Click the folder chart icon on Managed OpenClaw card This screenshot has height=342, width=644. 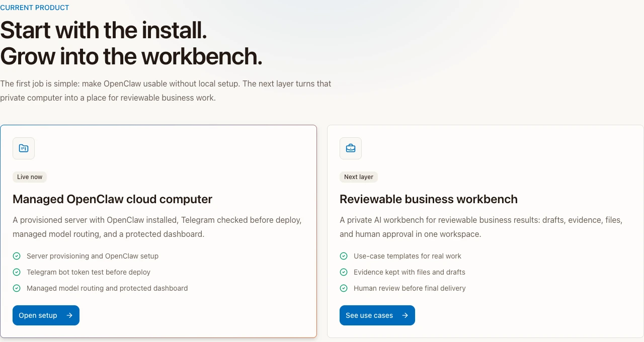(x=24, y=148)
